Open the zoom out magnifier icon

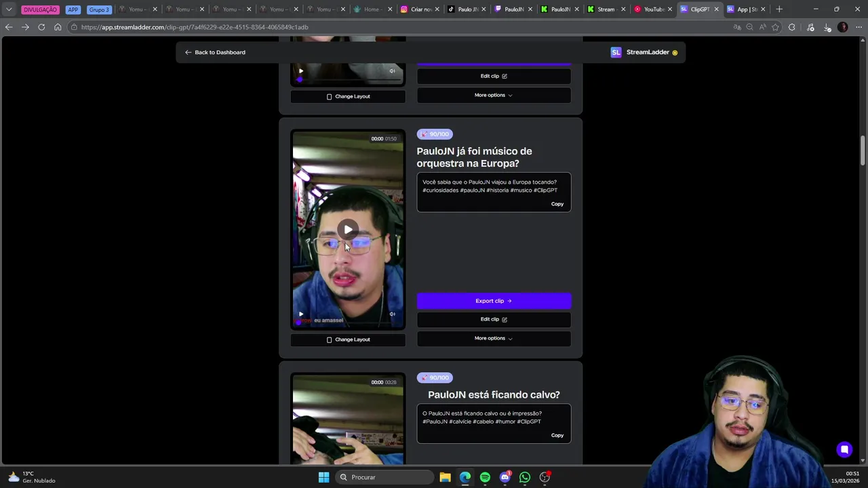pyautogui.click(x=749, y=27)
